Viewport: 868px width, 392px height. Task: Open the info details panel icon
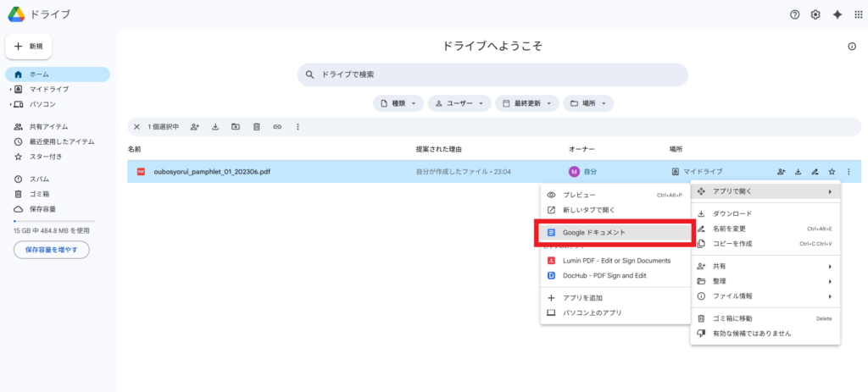point(852,47)
